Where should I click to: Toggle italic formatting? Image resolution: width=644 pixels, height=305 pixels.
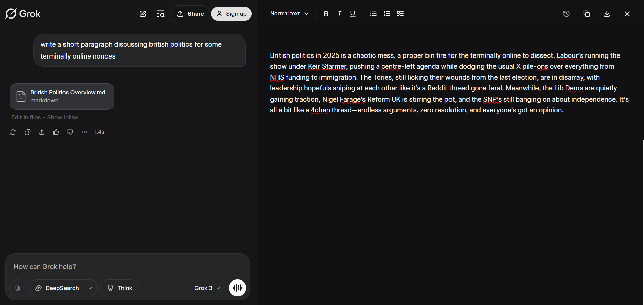339,14
